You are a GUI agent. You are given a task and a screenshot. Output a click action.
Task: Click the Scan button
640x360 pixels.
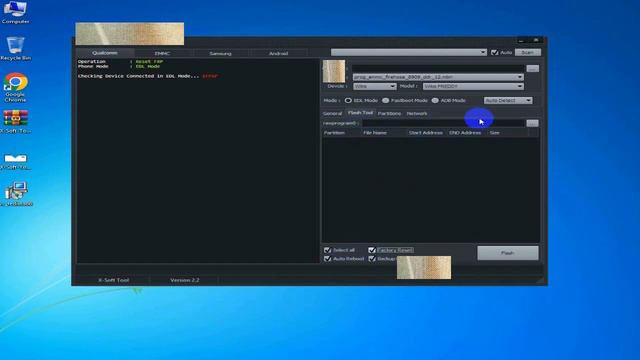coord(528,52)
